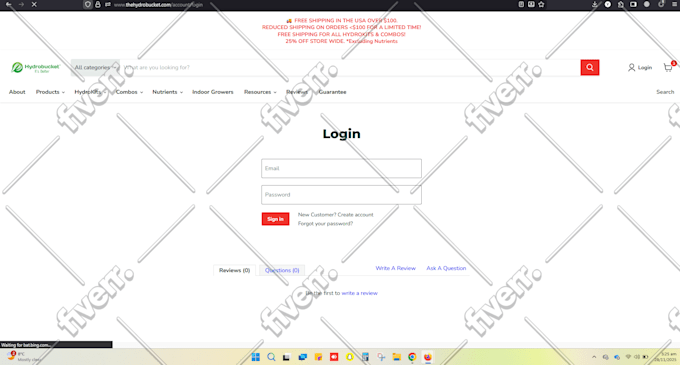Stop page loading with the X button
Viewport: 680px width, 365px height.
pyautogui.click(x=34, y=4)
